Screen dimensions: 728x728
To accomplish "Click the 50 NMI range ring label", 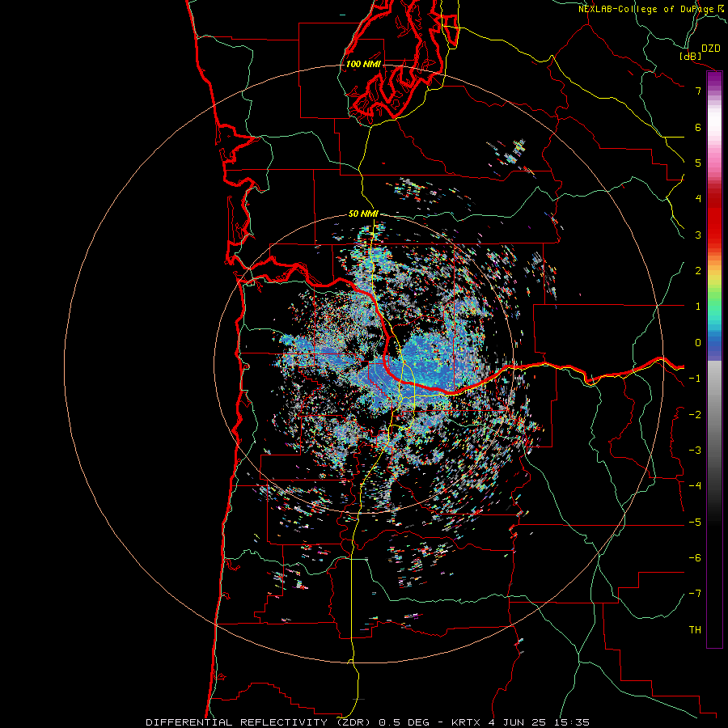I will [x=363, y=214].
